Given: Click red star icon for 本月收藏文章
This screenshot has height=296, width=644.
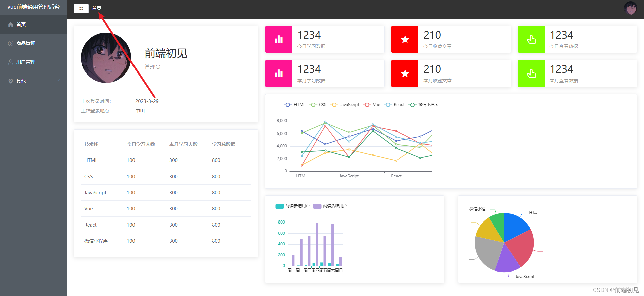Looking at the screenshot, I should (405, 73).
